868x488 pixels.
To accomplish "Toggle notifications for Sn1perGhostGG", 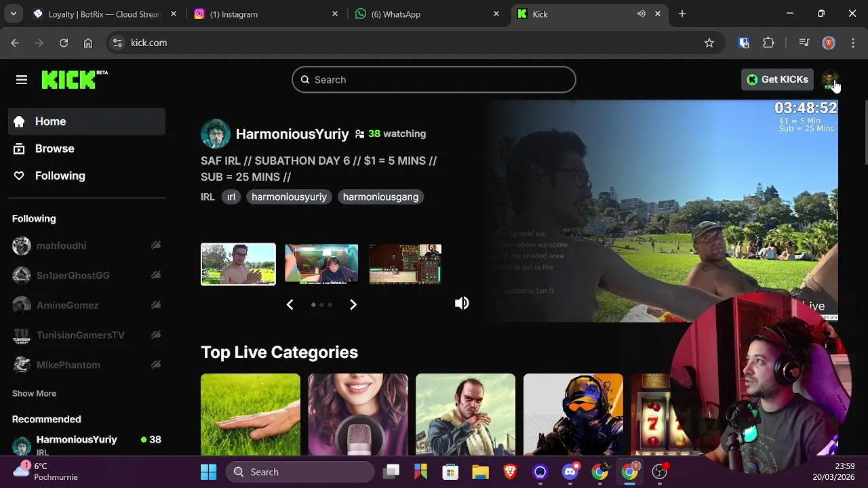I will (x=156, y=275).
